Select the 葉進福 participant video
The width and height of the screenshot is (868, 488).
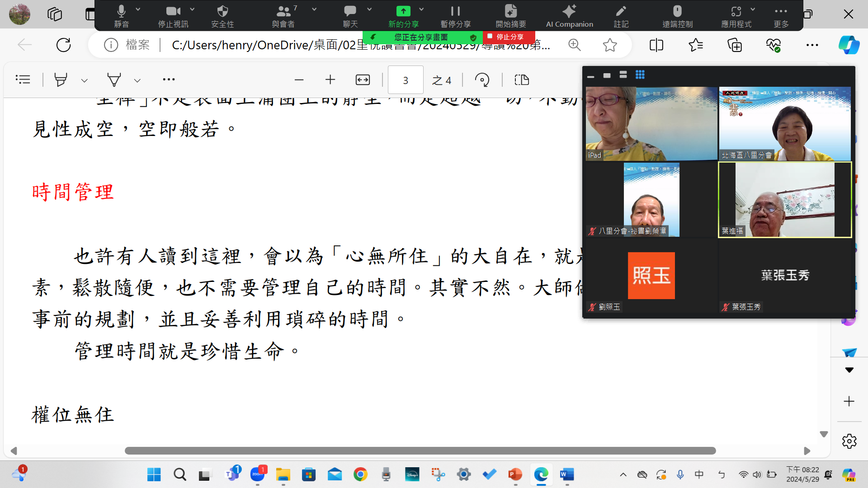click(x=785, y=200)
